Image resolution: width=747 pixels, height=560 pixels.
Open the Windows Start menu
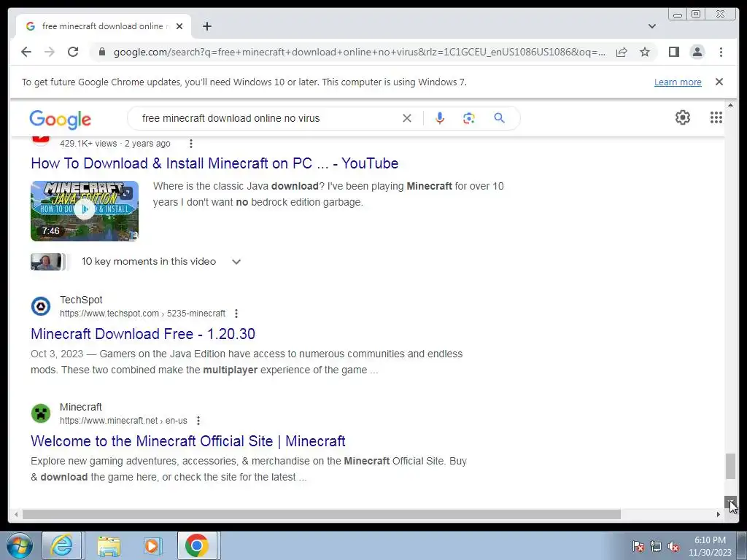[20, 545]
